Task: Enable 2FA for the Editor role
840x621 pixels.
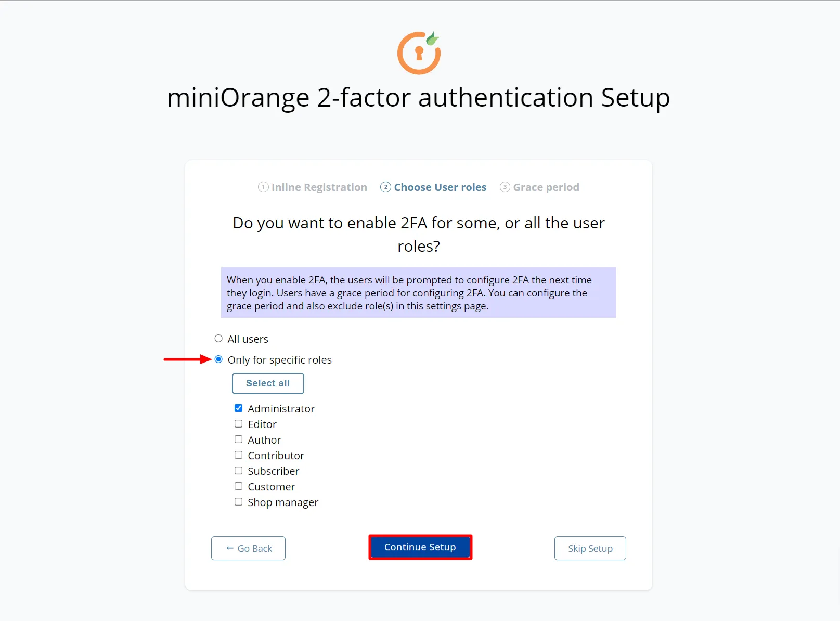Action: (239, 423)
